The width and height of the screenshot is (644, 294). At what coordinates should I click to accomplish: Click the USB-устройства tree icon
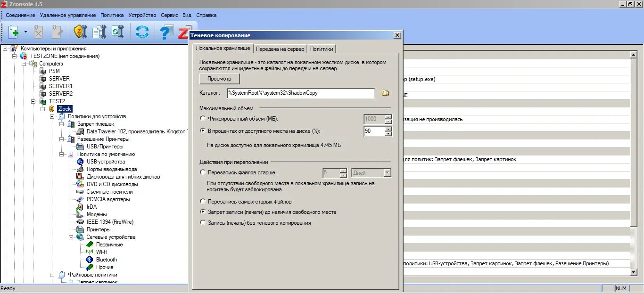pos(80,162)
